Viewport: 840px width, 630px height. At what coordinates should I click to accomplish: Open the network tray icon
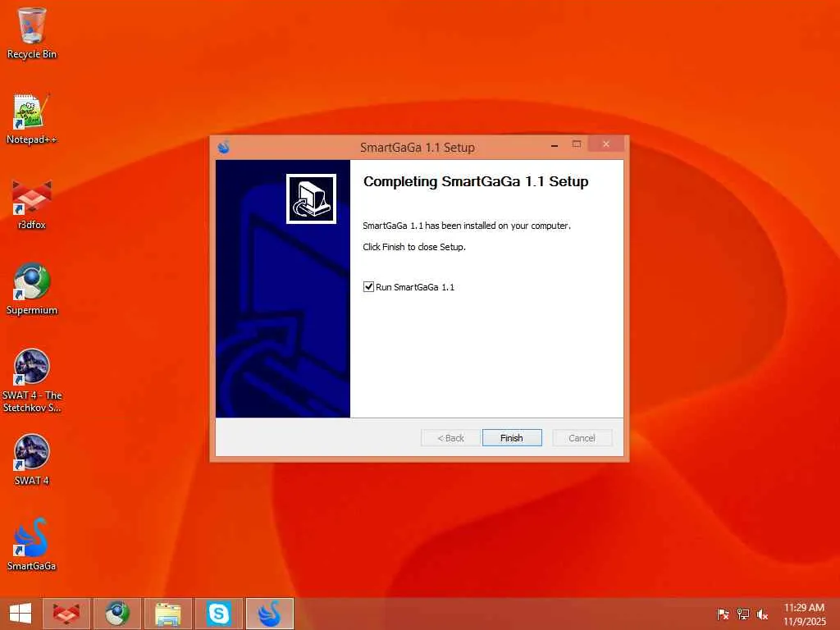742,614
